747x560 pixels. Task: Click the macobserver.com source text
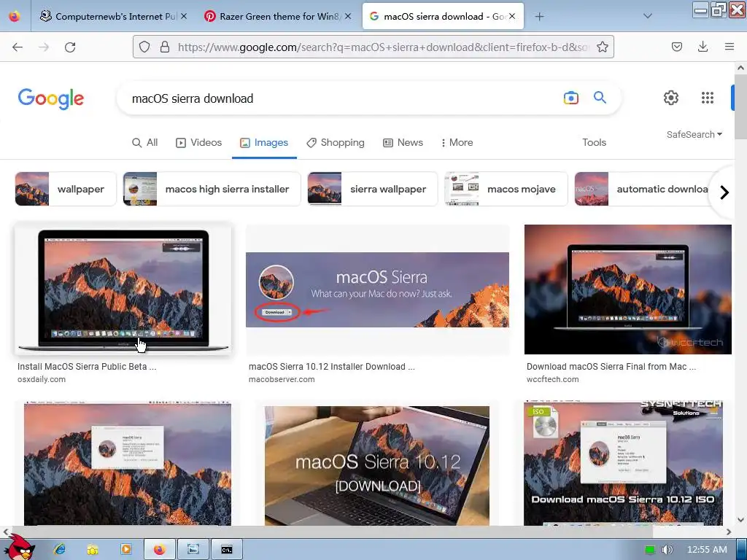[x=282, y=379]
